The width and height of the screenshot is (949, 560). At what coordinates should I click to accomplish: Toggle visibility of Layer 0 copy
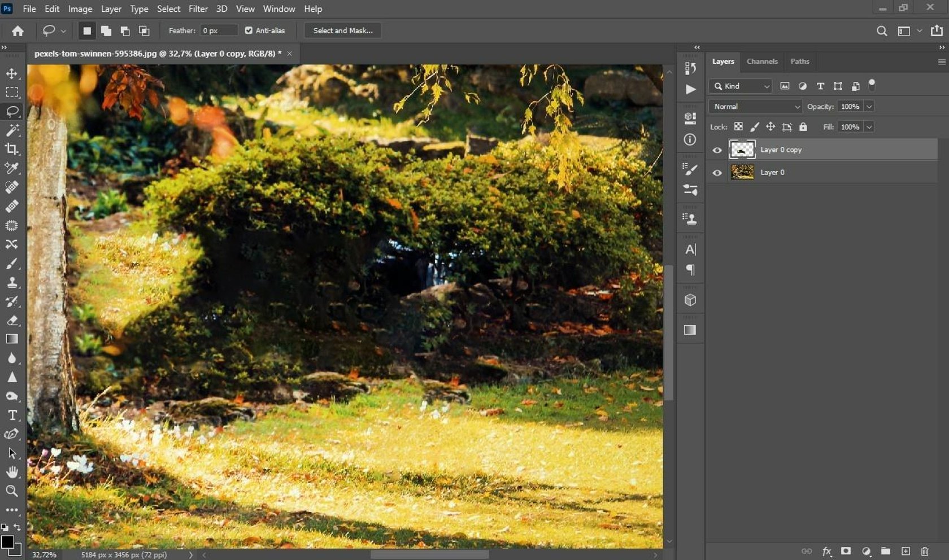(x=717, y=150)
